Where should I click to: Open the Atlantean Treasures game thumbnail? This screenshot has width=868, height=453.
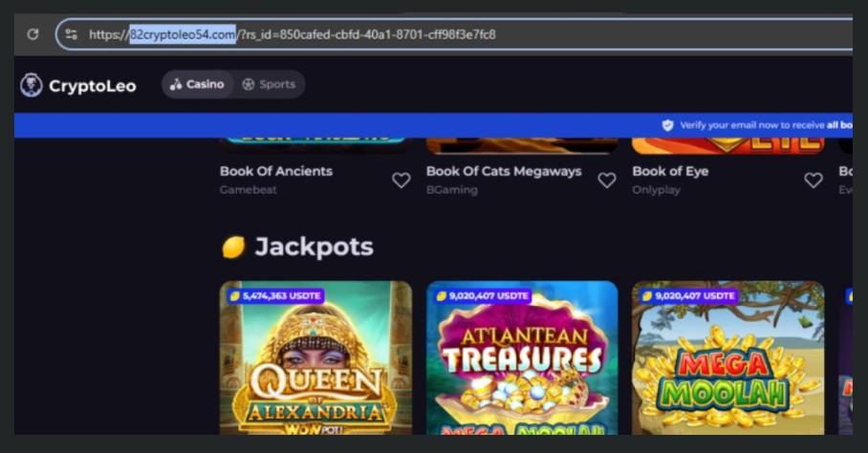[522, 357]
